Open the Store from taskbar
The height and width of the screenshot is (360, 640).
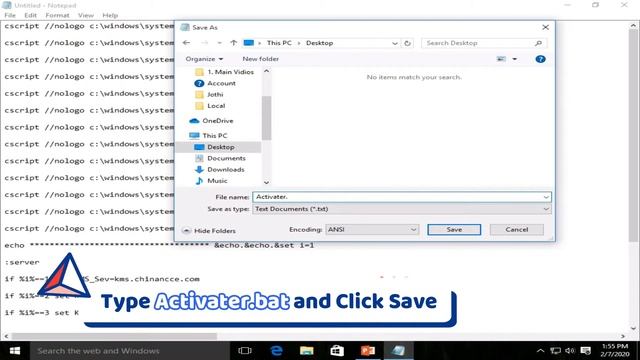tap(337, 351)
